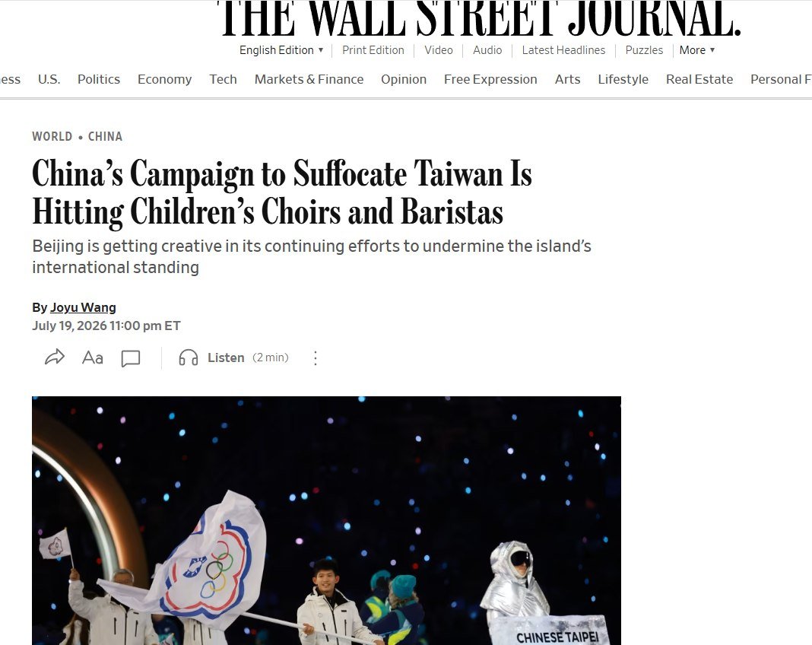Click the share arrow icon
This screenshot has height=645, width=812.
(55, 357)
